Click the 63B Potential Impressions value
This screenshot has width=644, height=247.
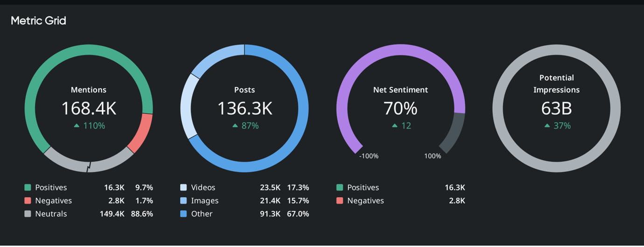pos(556,109)
